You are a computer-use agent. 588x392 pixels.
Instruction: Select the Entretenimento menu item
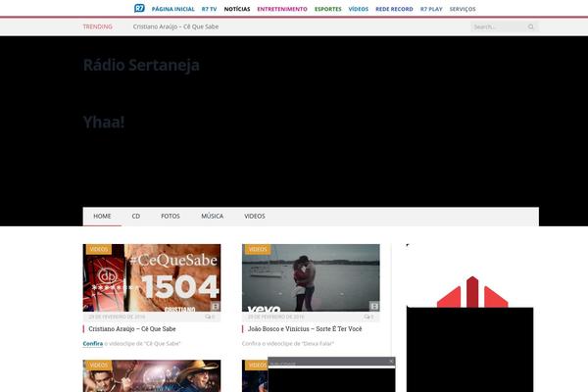coord(282,9)
